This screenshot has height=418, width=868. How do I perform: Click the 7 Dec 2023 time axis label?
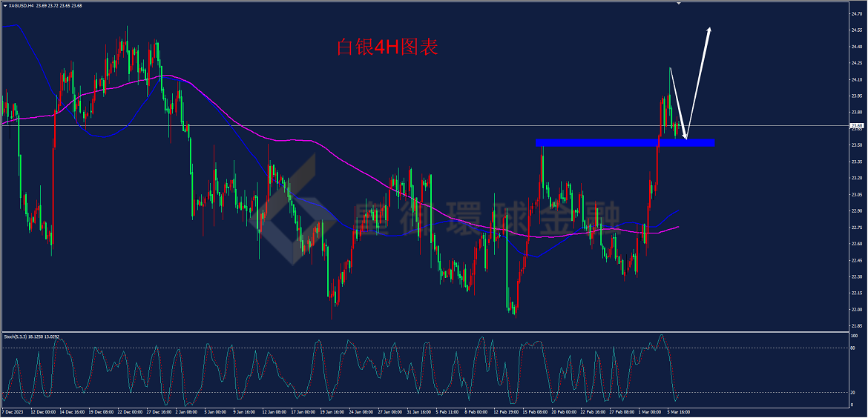tap(11, 413)
